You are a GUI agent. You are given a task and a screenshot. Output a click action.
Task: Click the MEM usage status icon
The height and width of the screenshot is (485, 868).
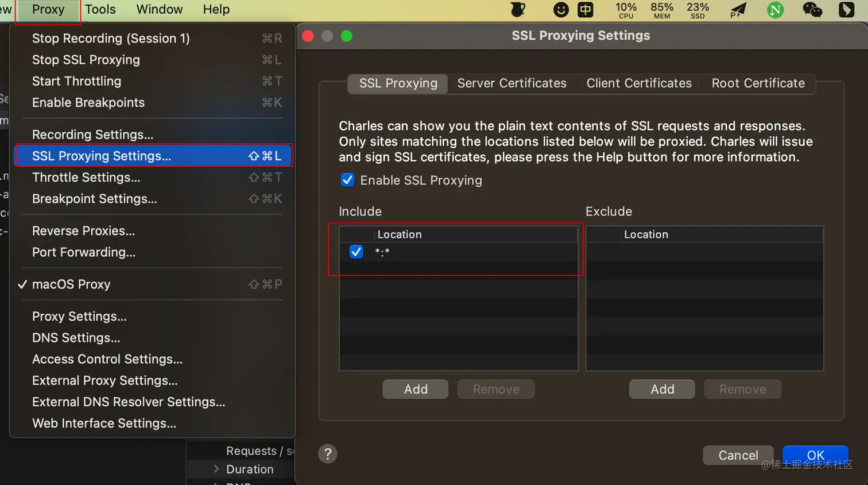tap(661, 9)
